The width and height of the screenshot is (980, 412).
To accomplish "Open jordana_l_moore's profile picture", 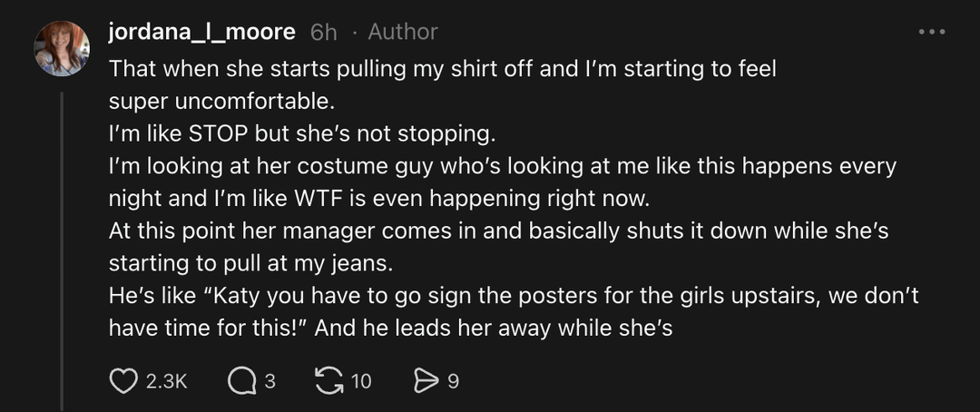I will pos(62,48).
